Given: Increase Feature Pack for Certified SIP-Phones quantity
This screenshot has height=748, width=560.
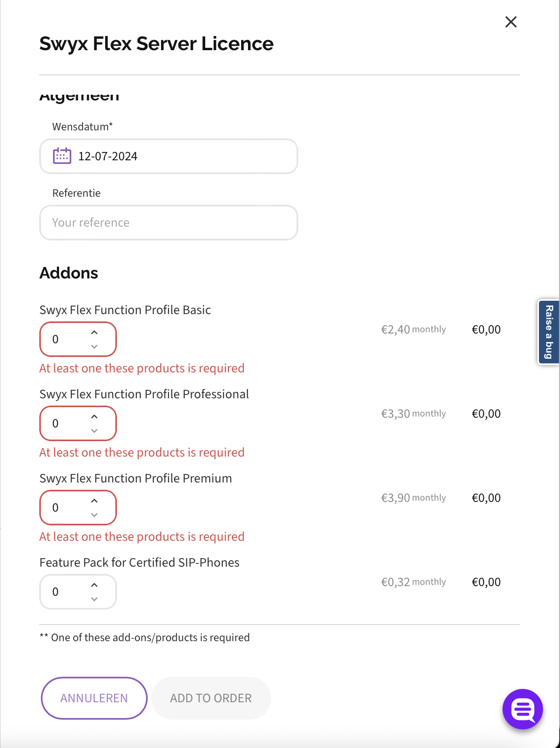Looking at the screenshot, I should (x=94, y=585).
